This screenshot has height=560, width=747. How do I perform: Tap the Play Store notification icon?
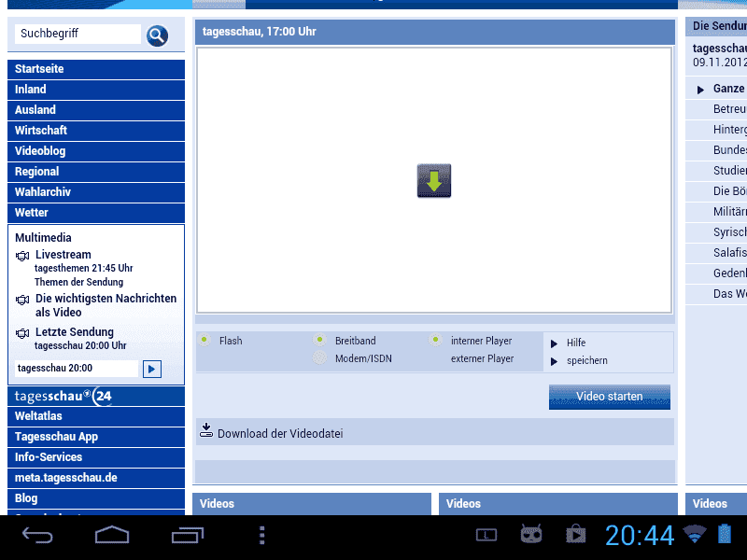(575, 534)
